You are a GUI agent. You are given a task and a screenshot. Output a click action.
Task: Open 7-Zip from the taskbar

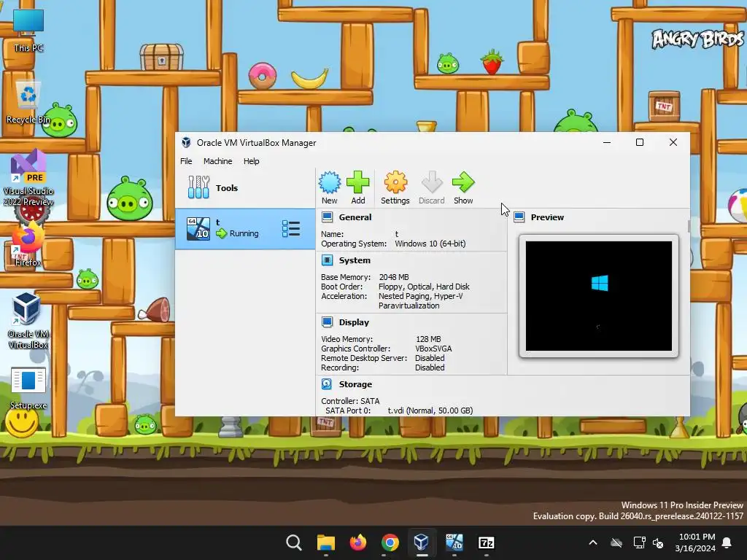point(486,542)
